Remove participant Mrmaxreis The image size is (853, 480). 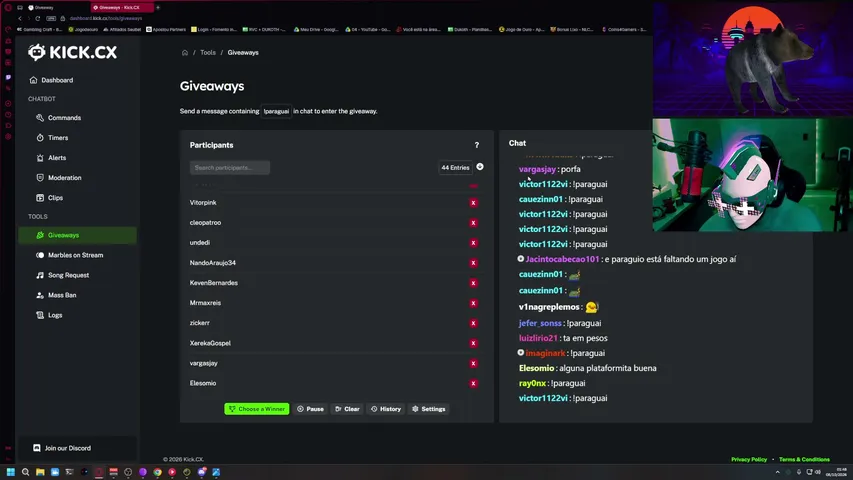click(x=473, y=303)
